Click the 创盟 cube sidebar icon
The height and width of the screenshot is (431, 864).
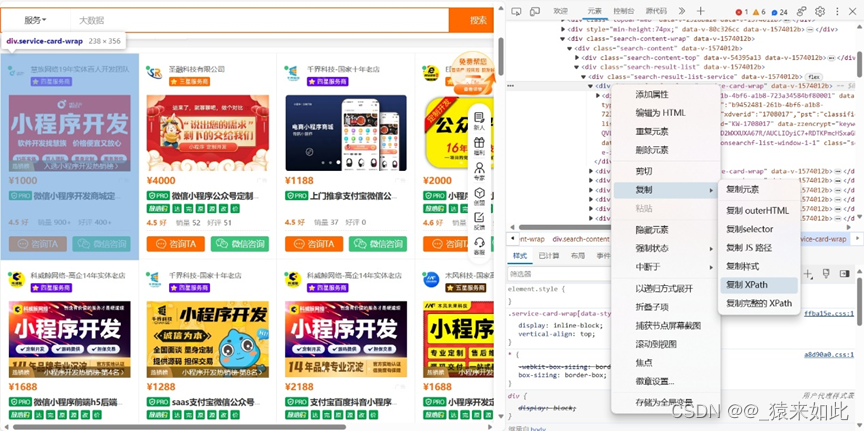[479, 196]
